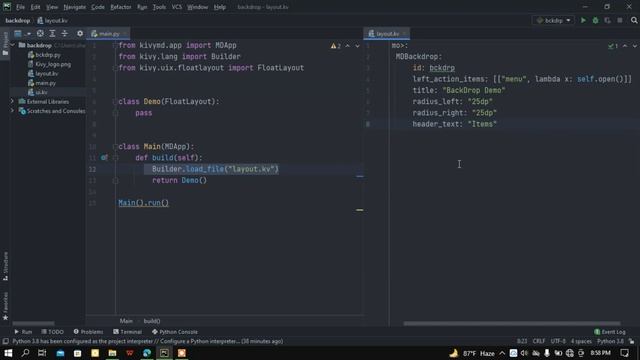Click Main breadcrumb at editor bottom
The image size is (640, 360).
point(126,321)
